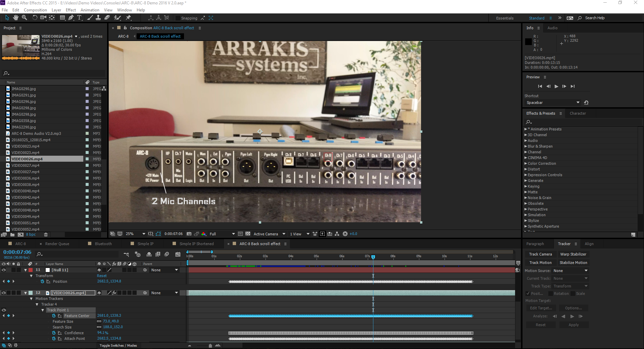Click the Fast Previews lightning icon
The height and width of the screenshot is (349, 644).
click(x=322, y=234)
